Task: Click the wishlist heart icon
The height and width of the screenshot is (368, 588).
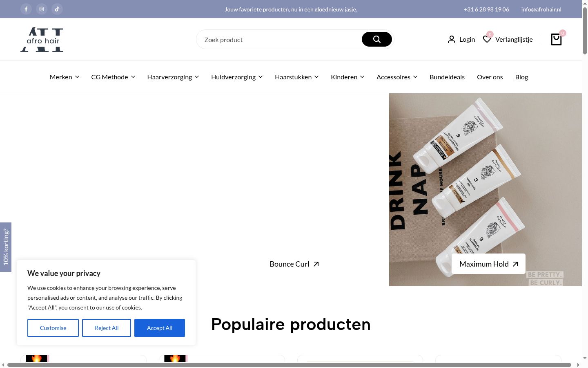Action: click(x=487, y=39)
